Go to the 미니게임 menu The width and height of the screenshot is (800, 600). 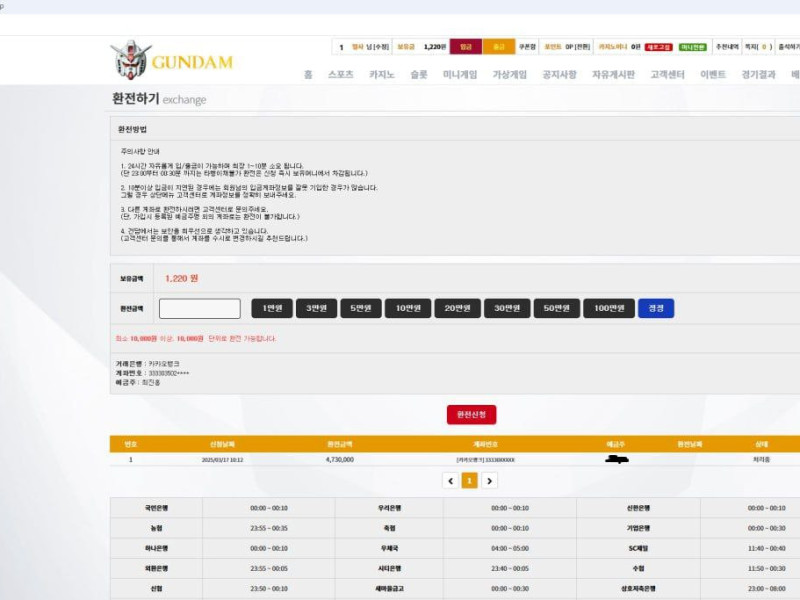click(x=460, y=75)
